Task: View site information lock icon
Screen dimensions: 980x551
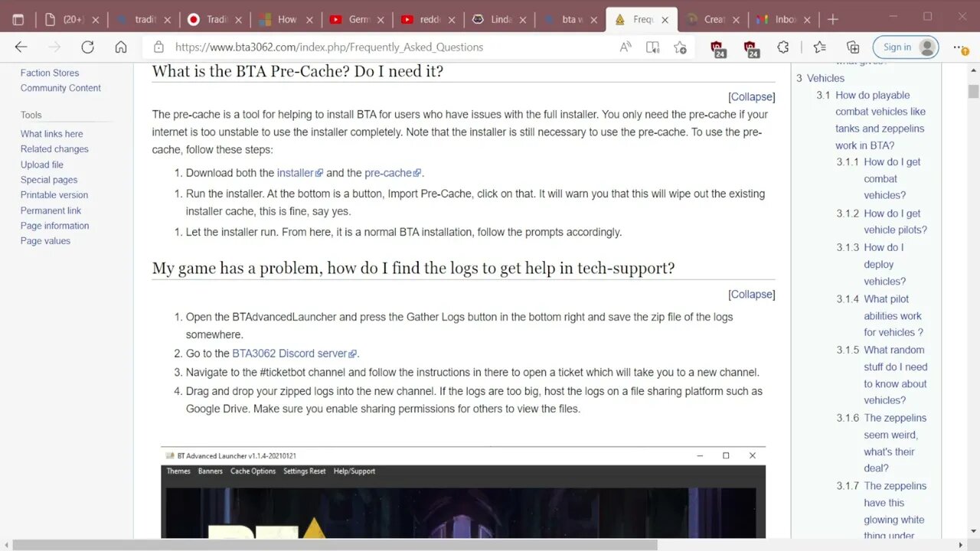Action: coord(158,47)
